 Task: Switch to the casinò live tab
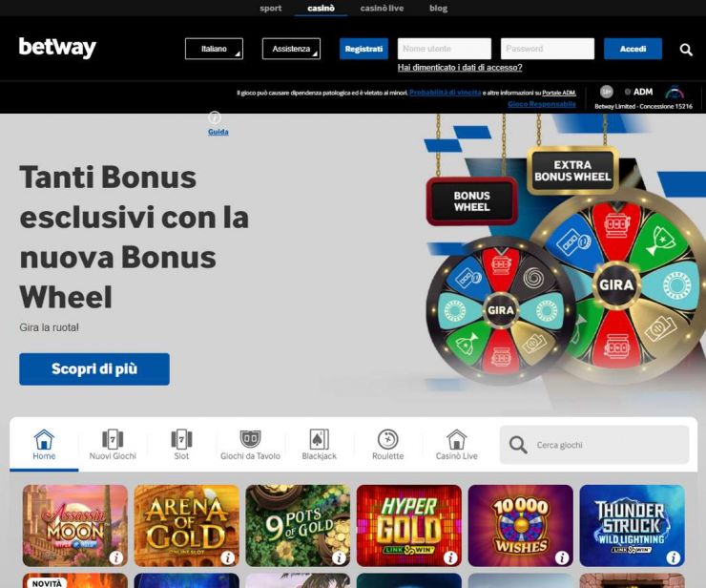(x=382, y=8)
